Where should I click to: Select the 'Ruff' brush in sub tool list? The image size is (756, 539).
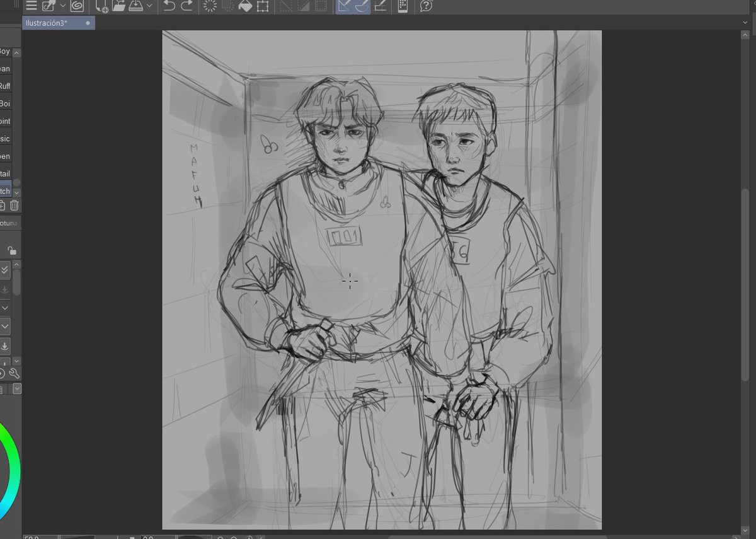6,86
